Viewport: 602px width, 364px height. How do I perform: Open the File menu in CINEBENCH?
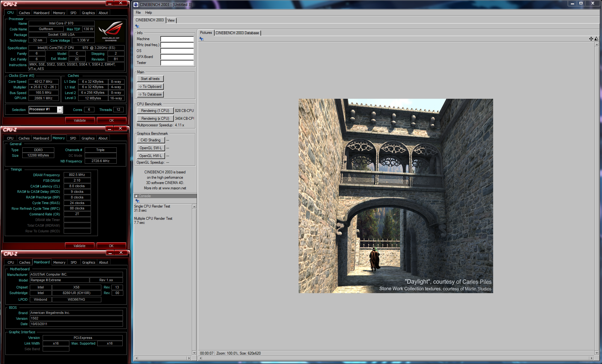click(x=138, y=13)
